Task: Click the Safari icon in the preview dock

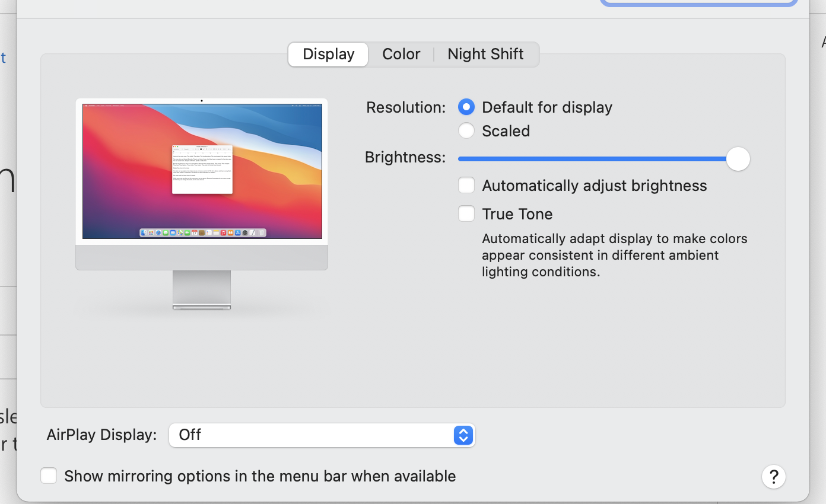Action: (x=159, y=232)
